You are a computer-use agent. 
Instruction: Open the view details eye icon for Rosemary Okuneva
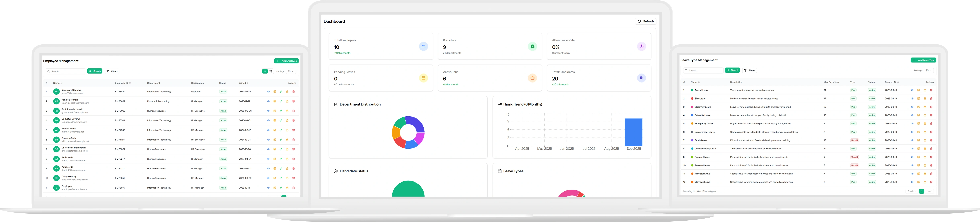tap(268, 91)
